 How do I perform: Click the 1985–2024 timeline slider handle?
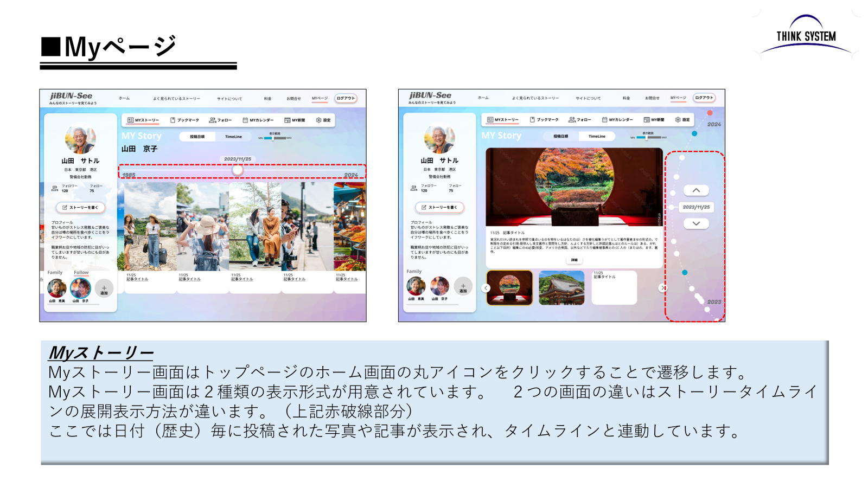click(x=238, y=170)
